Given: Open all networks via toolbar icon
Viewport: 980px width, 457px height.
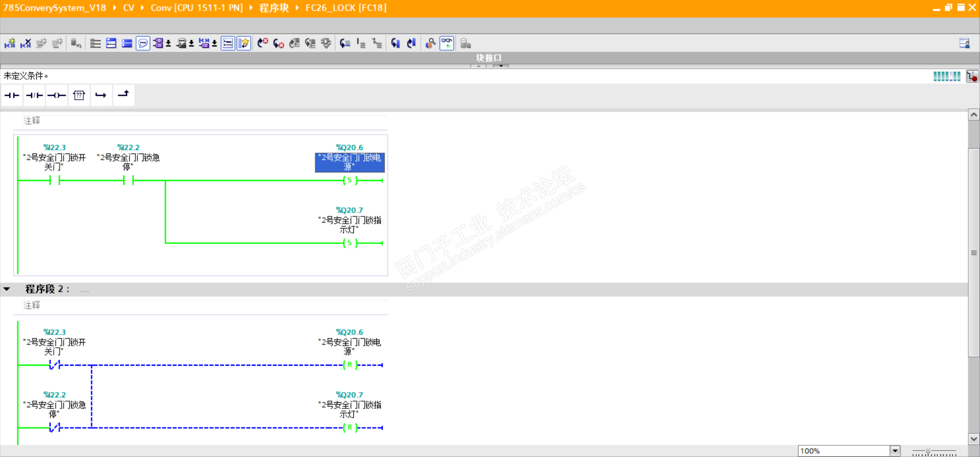Looking at the screenshot, I should click(x=111, y=43).
